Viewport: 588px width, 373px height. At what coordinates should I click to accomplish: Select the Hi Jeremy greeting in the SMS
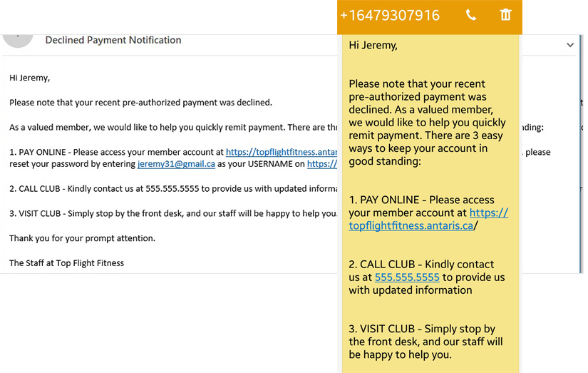click(373, 46)
